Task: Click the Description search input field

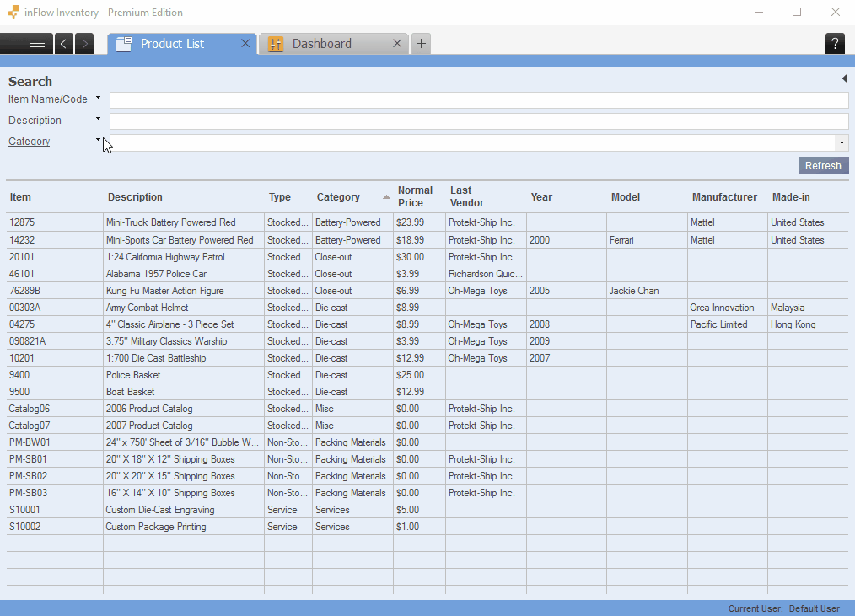Action: (x=478, y=121)
